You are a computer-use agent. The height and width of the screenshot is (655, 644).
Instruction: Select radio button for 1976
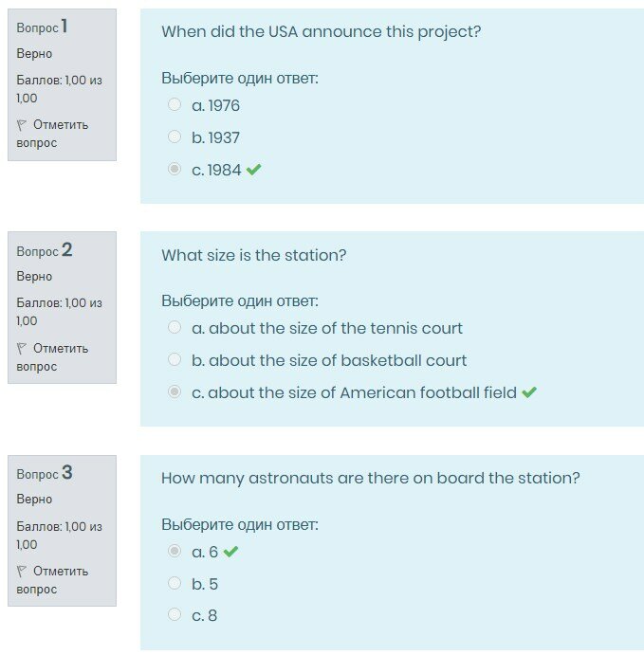[175, 105]
